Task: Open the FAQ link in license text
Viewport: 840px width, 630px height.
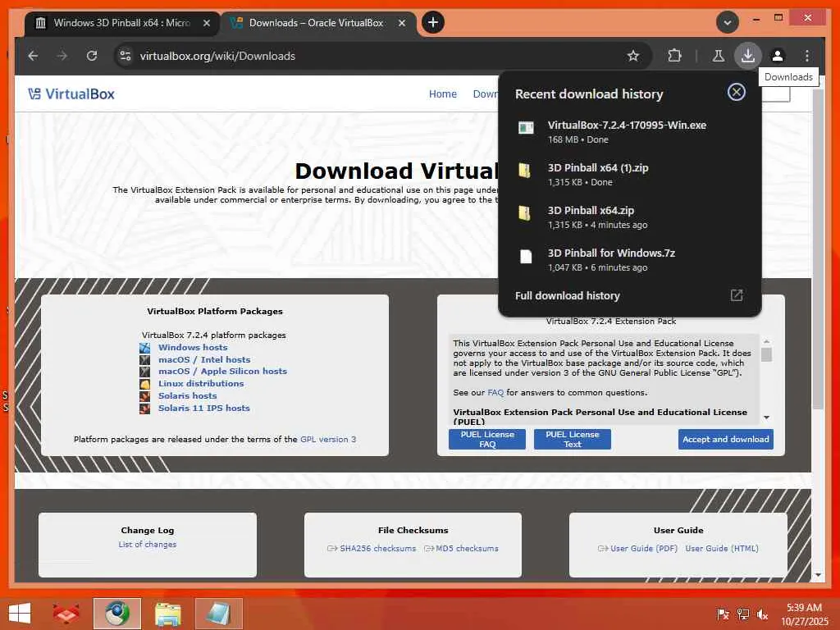Action: coord(495,393)
